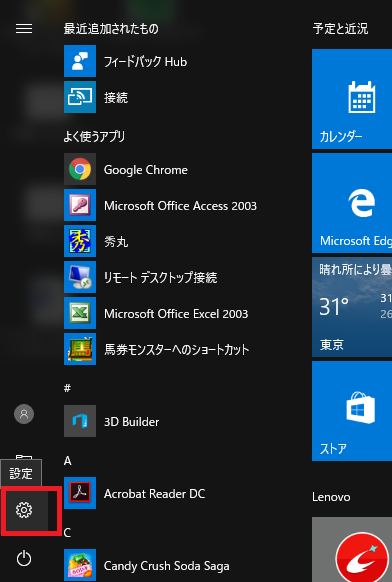This screenshot has width=392, height=582.
Task: Click the Microsoft Office Excel 2003 label
Action: click(x=176, y=314)
